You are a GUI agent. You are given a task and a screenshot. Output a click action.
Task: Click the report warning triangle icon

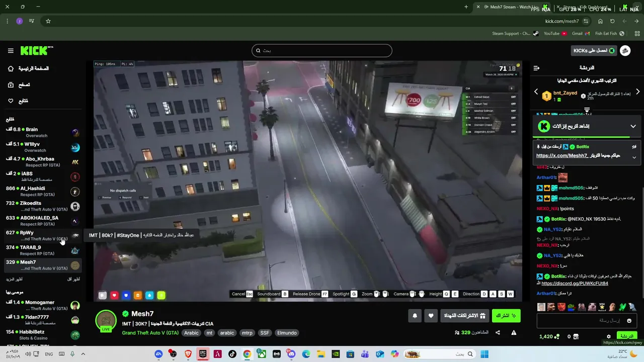514,332
